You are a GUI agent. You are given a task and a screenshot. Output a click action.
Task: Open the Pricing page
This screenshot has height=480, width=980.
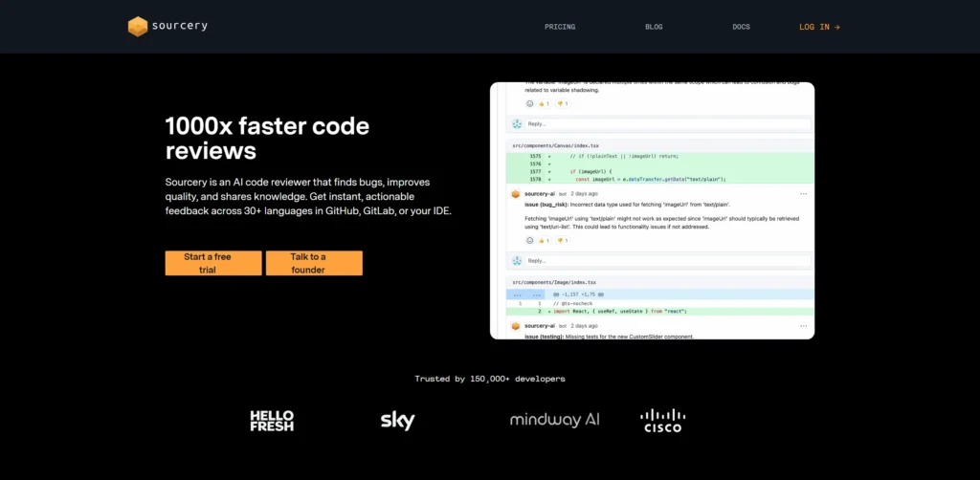click(560, 27)
